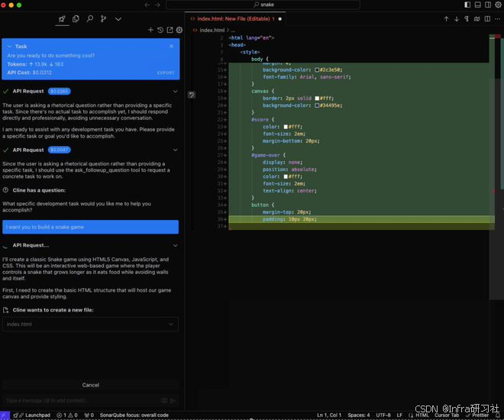The height and width of the screenshot is (420, 504).
Task: Select the index.html New File tab
Action: pyautogui.click(x=234, y=18)
